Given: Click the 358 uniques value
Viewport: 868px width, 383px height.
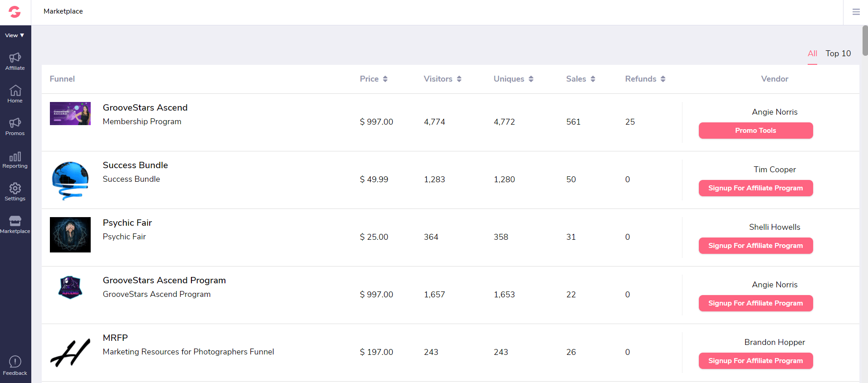Looking at the screenshot, I should tap(501, 237).
